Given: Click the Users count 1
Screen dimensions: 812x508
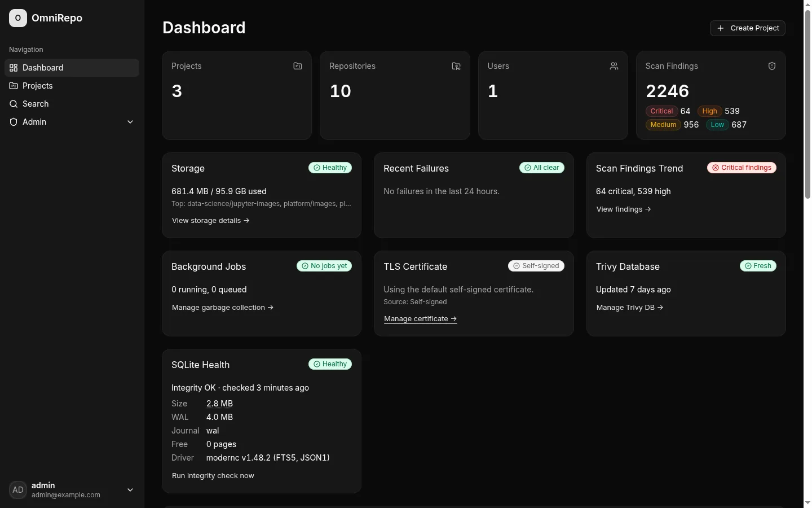Looking at the screenshot, I should [493, 91].
